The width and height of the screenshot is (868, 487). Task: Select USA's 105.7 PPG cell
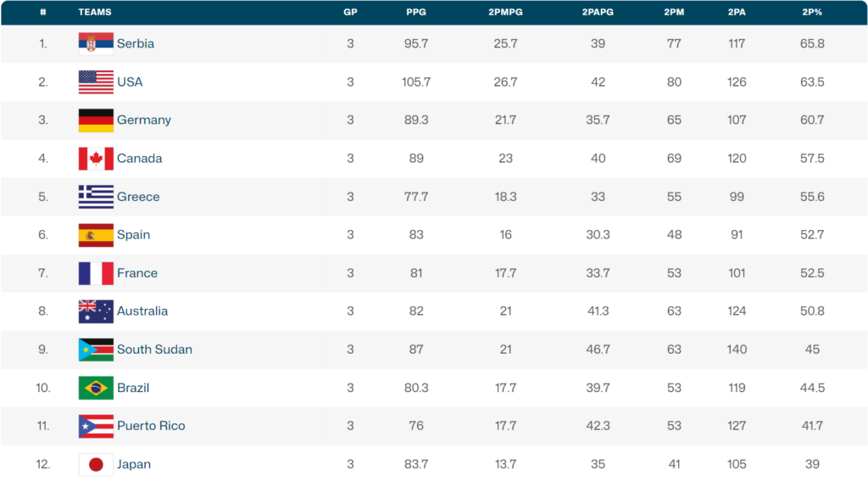416,82
